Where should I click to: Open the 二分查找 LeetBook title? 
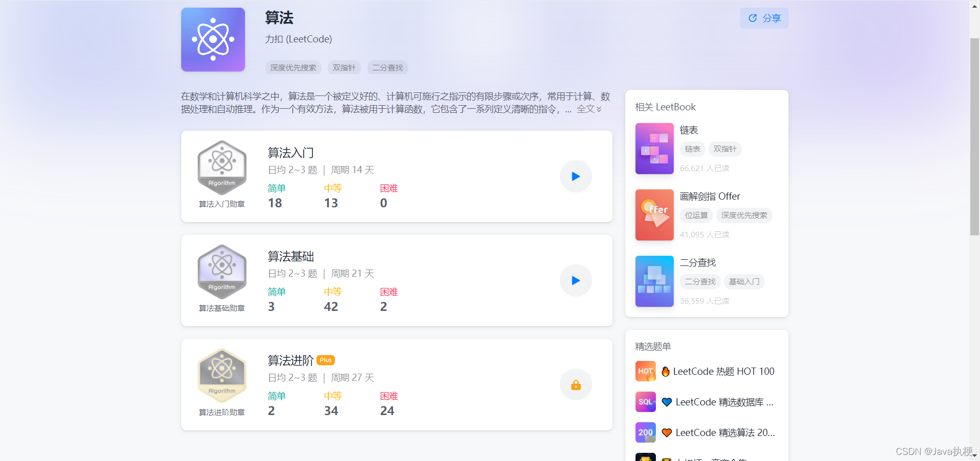click(x=698, y=263)
